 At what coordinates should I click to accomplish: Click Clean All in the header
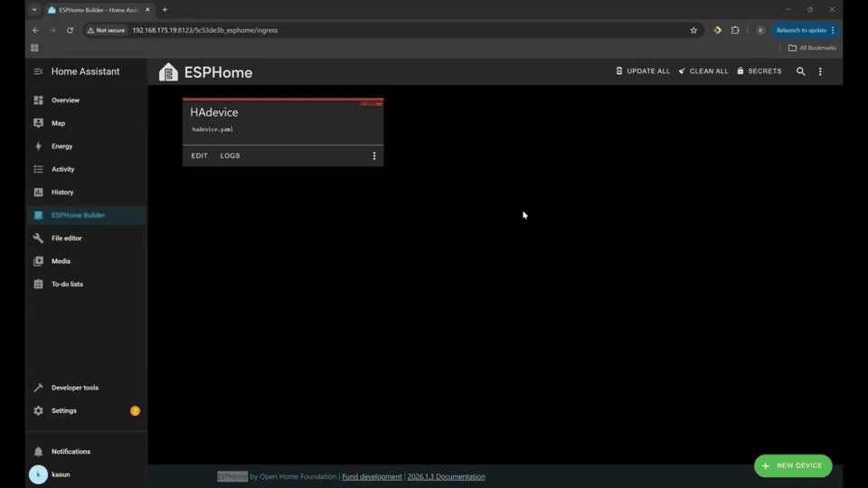point(703,71)
